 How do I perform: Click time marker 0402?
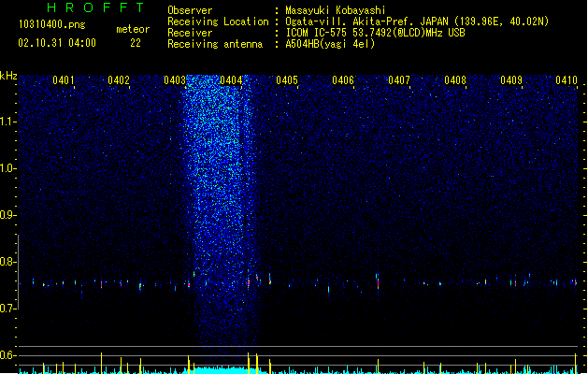point(119,80)
